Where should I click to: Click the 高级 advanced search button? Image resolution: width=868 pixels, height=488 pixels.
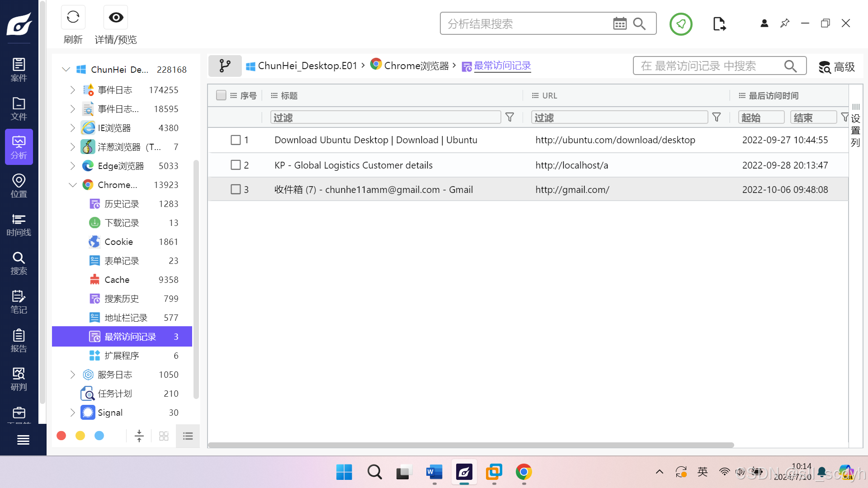837,67
